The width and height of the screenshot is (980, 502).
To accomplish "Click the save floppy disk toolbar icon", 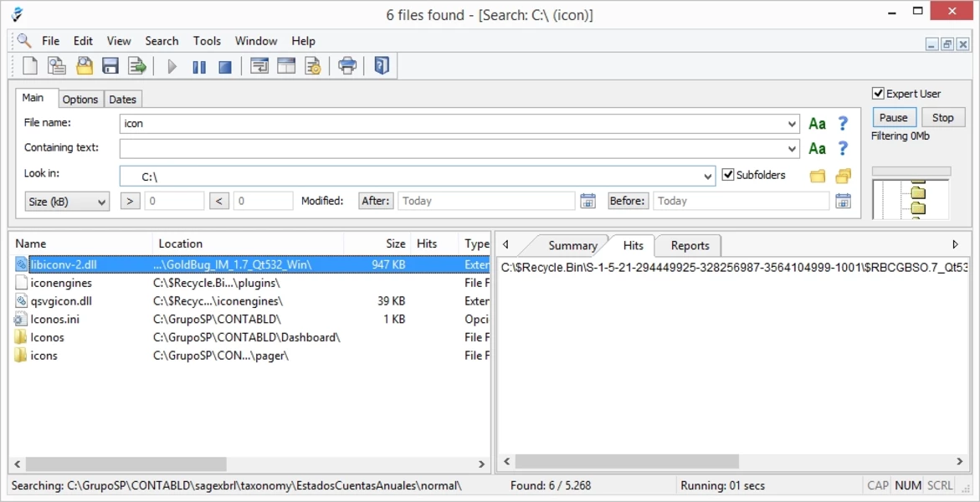I will click(x=110, y=66).
